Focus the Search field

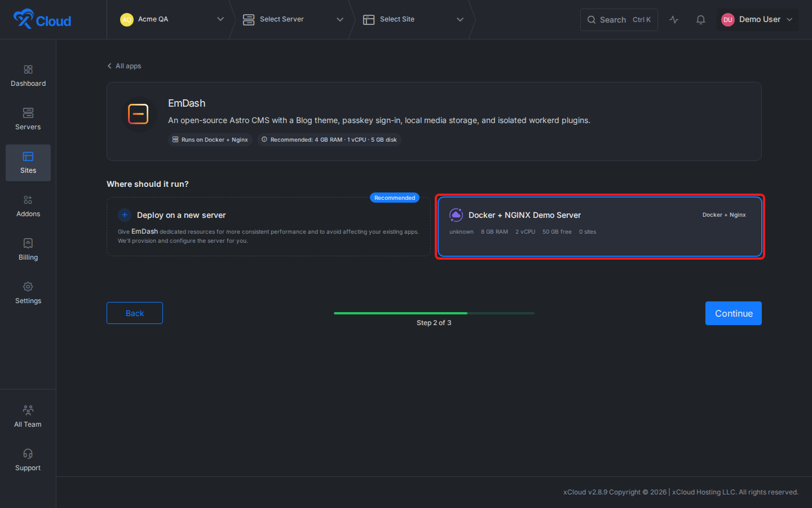(619, 20)
